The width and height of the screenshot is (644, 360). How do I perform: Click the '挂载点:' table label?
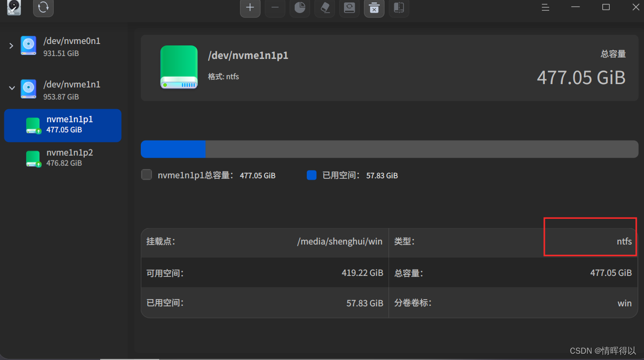point(161,241)
